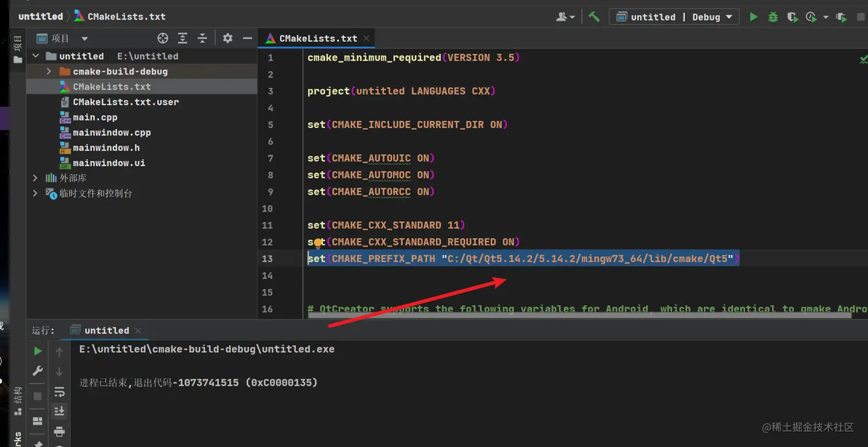
Task: Expand all in the project tree
Action: click(x=183, y=38)
